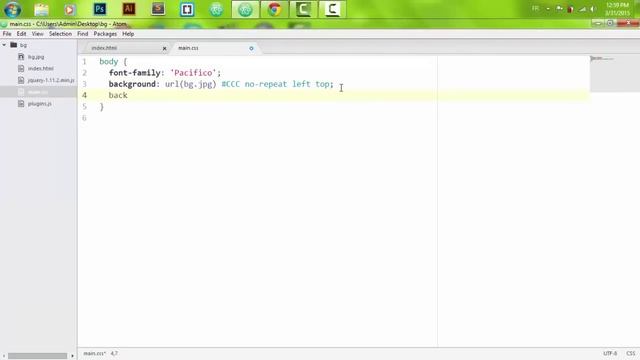Click the volume icon in system tray
This screenshot has height=360, width=640.
click(x=593, y=9)
